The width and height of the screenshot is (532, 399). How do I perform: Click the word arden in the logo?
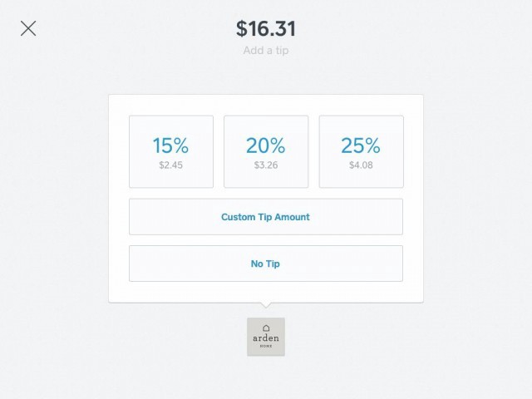tap(266, 338)
